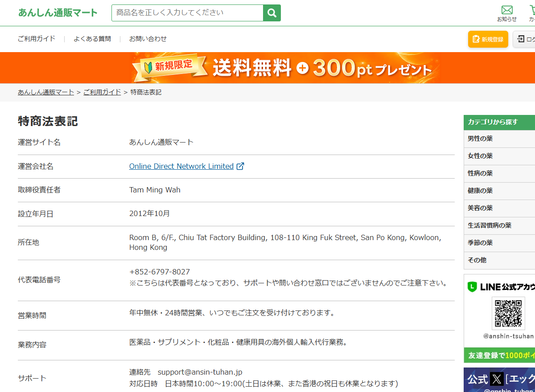Click the 特商法表記 breadcrumb text

click(x=146, y=92)
